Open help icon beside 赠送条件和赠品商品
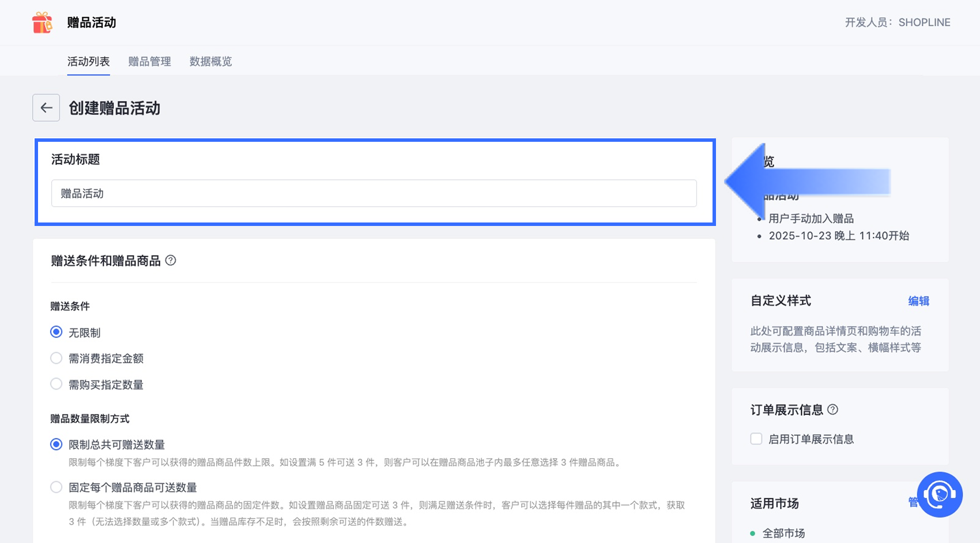 [x=171, y=261]
